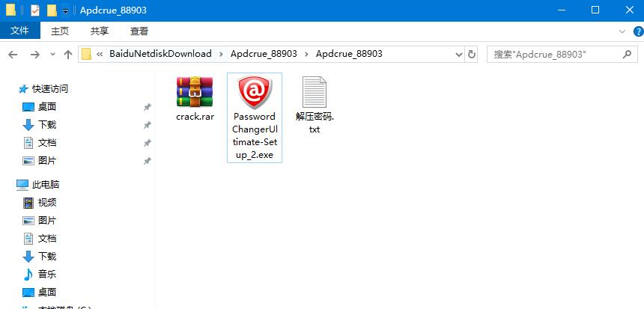This screenshot has height=309, width=644.
Task: Click the title bar folder icon
Action: coord(10,10)
